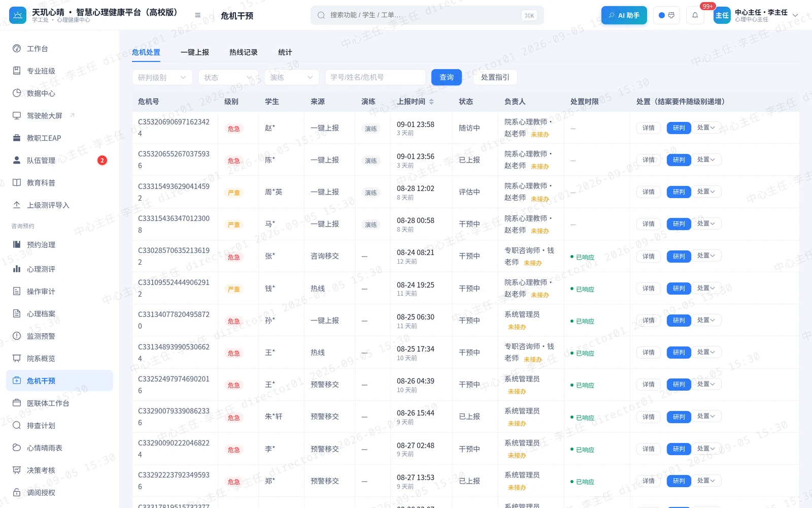Open the 状态 filter dropdown
Screen dimensions: 812x508
[228, 77]
